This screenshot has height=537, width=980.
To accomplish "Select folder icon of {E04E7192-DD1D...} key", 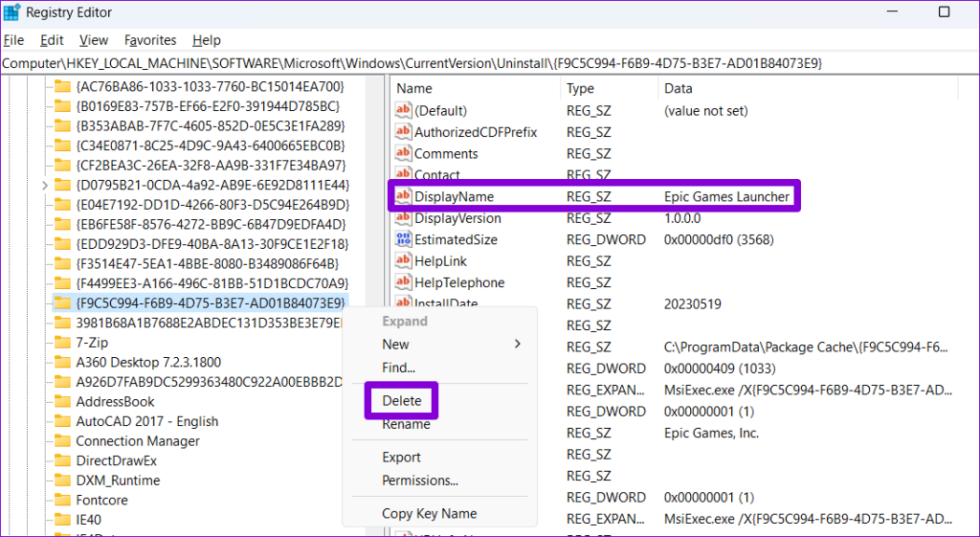I will coord(62,205).
